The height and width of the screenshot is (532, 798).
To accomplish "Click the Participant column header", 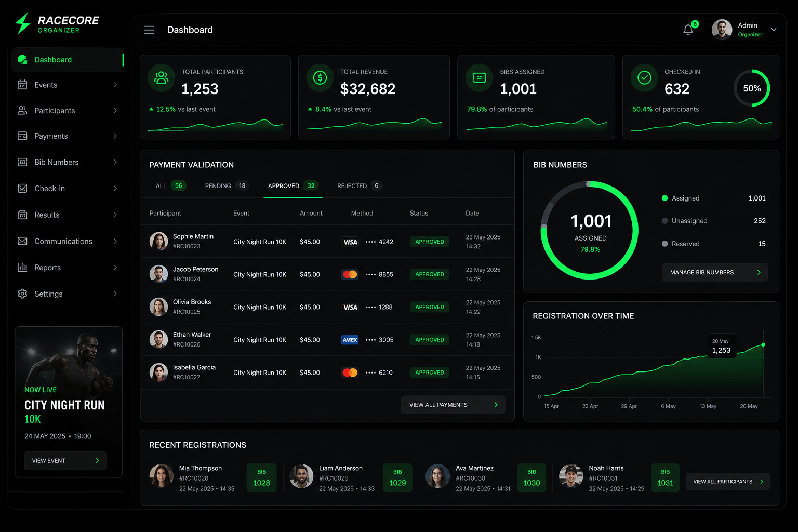I will (165, 213).
